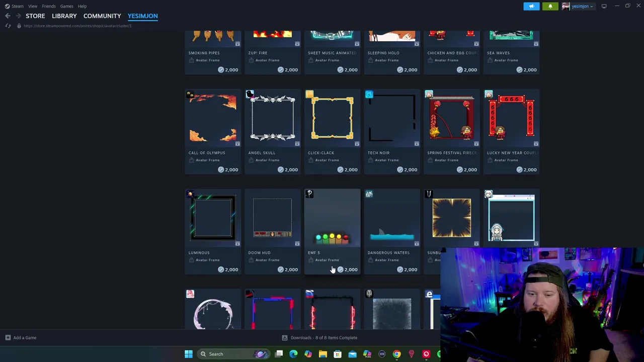644x362 pixels.
Task: Click the 2,000 points price of Click-Clack
Action: tap(348, 169)
